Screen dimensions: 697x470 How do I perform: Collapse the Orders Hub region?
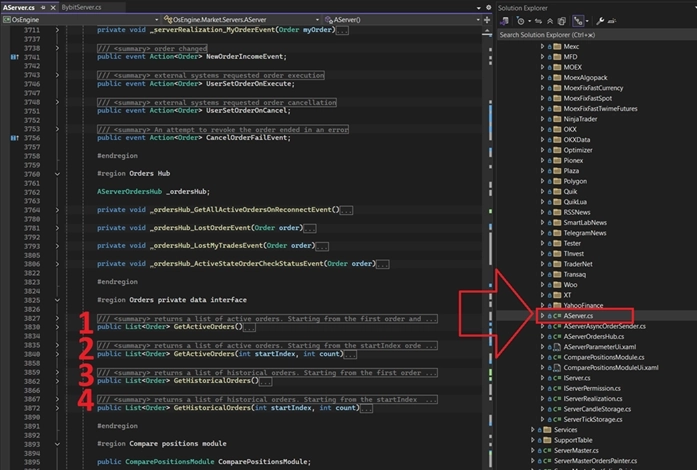pyautogui.click(x=57, y=172)
